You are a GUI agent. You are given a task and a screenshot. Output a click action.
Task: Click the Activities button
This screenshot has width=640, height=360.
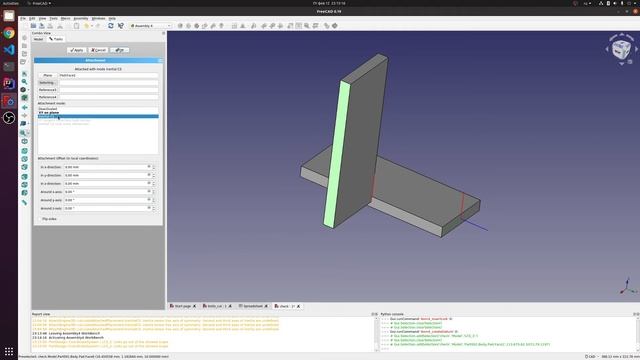(11, 3)
